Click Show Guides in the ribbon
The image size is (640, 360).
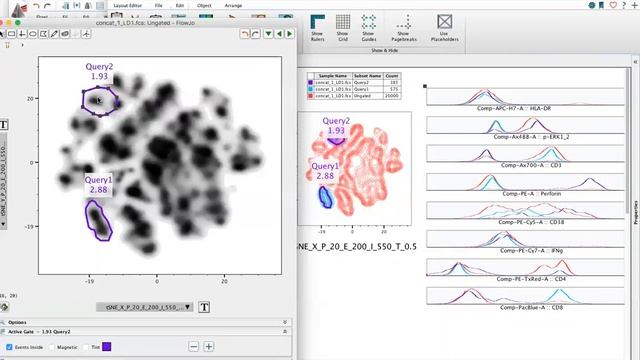[x=369, y=28]
